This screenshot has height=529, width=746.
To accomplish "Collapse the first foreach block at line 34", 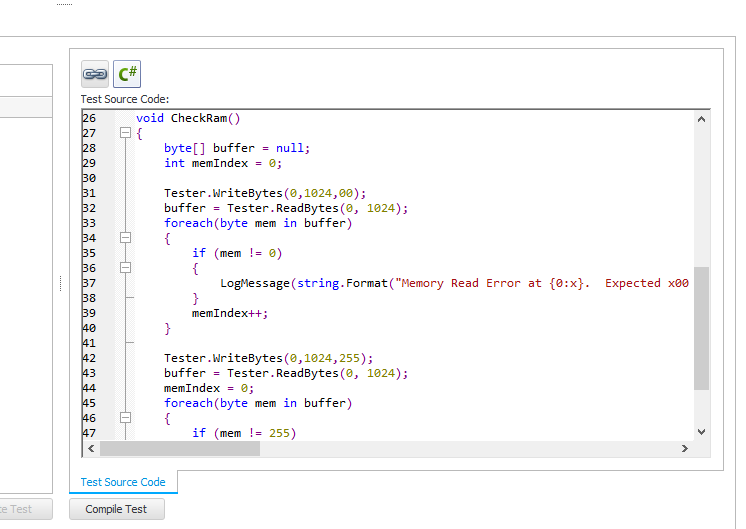I will click(125, 238).
